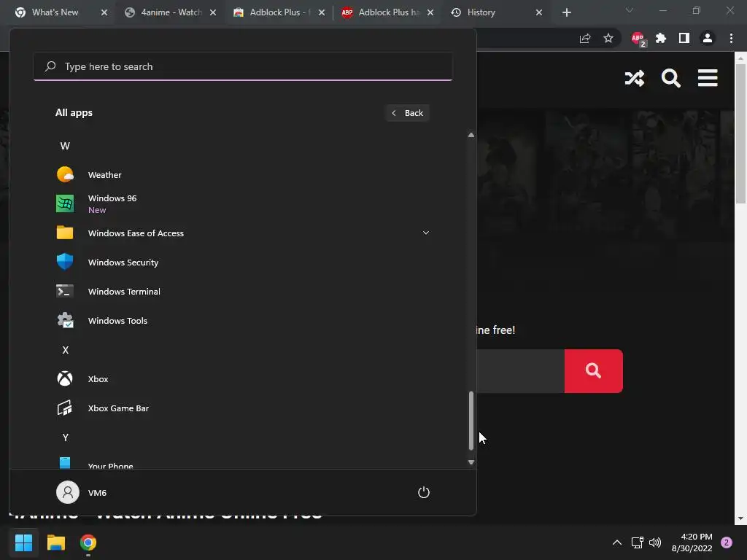Image resolution: width=747 pixels, height=560 pixels.
Task: Open Windows Ease of Access folder icon
Action: point(65,233)
